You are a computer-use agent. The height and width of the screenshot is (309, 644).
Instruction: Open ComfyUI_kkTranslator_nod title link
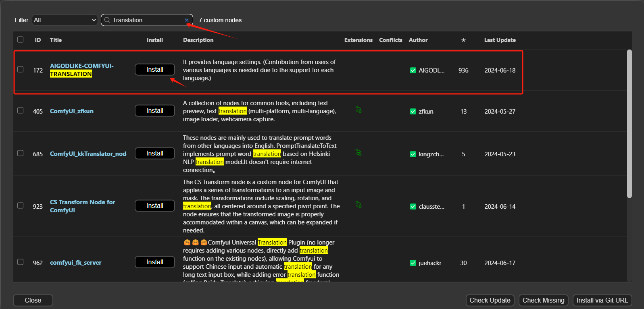pyautogui.click(x=88, y=154)
